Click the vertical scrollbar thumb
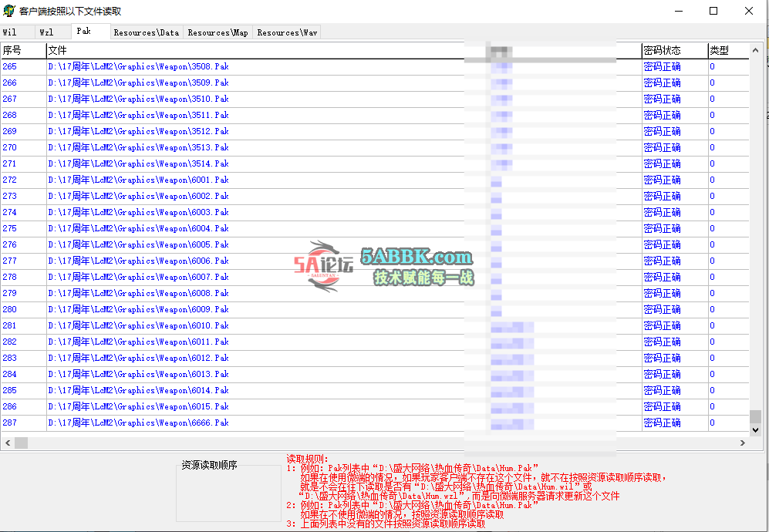The image size is (769, 532). click(755, 417)
